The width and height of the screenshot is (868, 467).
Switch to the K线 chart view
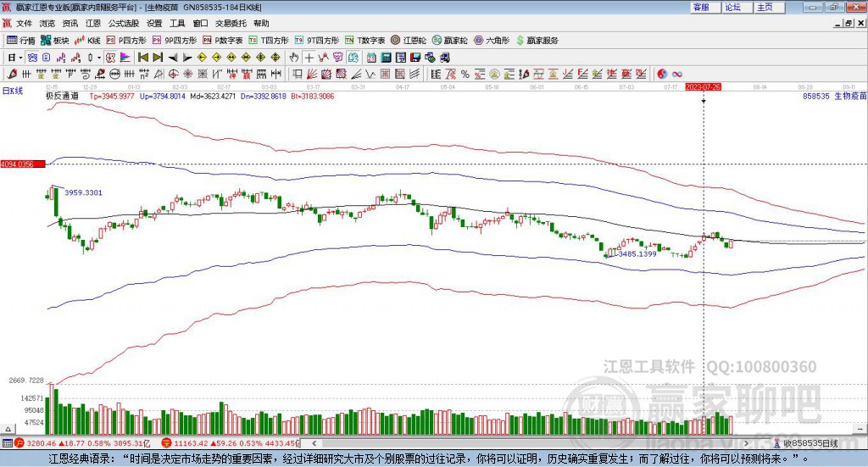(87, 41)
